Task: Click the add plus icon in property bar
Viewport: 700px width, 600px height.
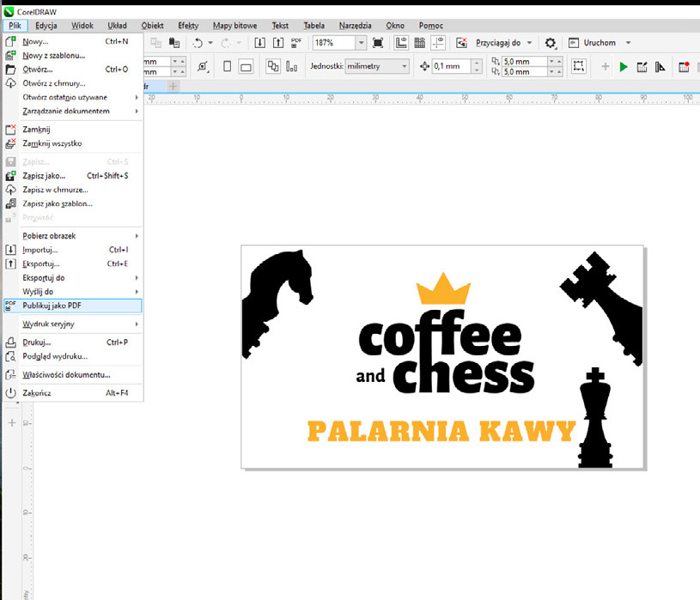Action: tap(605, 66)
